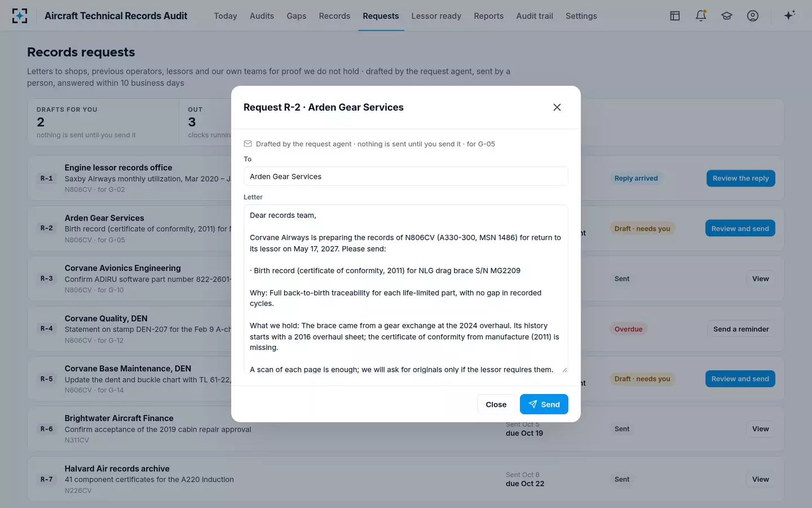812x508 pixels.
Task: View the R-7 Halvard Air request
Action: pos(761,479)
